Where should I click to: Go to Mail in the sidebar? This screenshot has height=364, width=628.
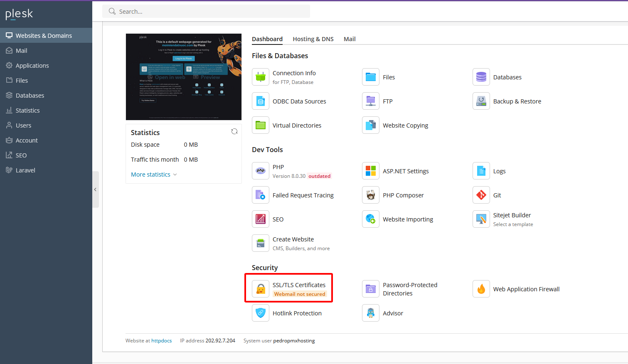[46, 50]
